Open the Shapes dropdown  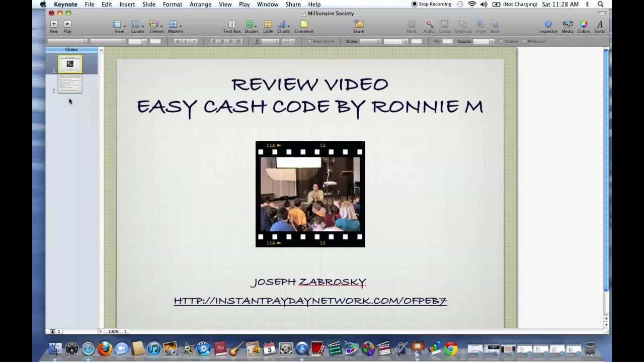pyautogui.click(x=251, y=27)
